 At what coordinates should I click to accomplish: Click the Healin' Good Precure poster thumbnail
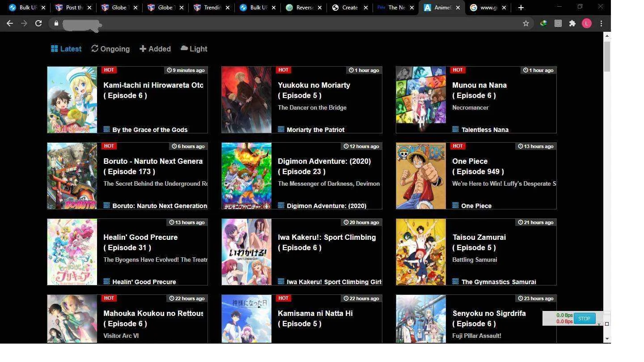click(x=72, y=252)
